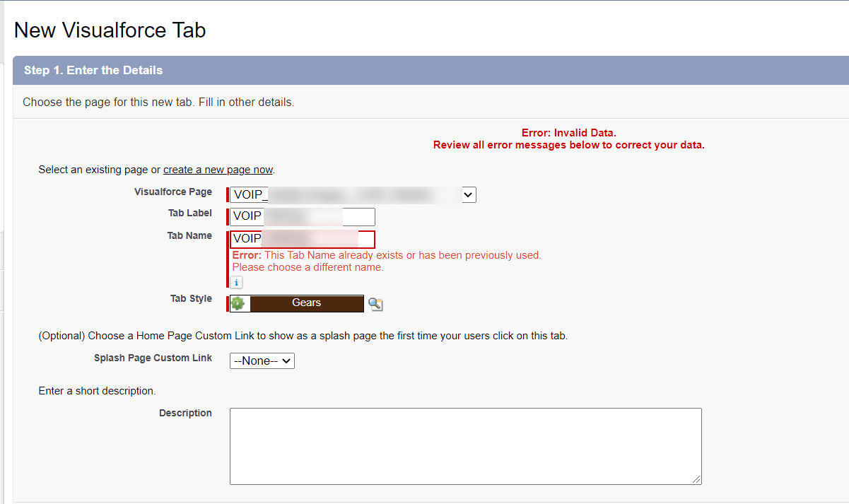Click the green gears icon in Tab Style

238,303
